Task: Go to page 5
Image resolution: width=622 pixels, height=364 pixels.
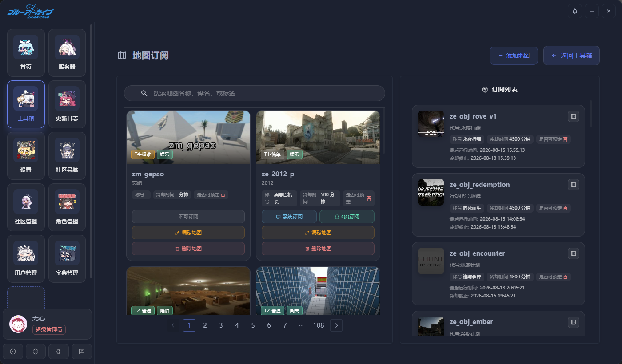Action: pyautogui.click(x=253, y=325)
